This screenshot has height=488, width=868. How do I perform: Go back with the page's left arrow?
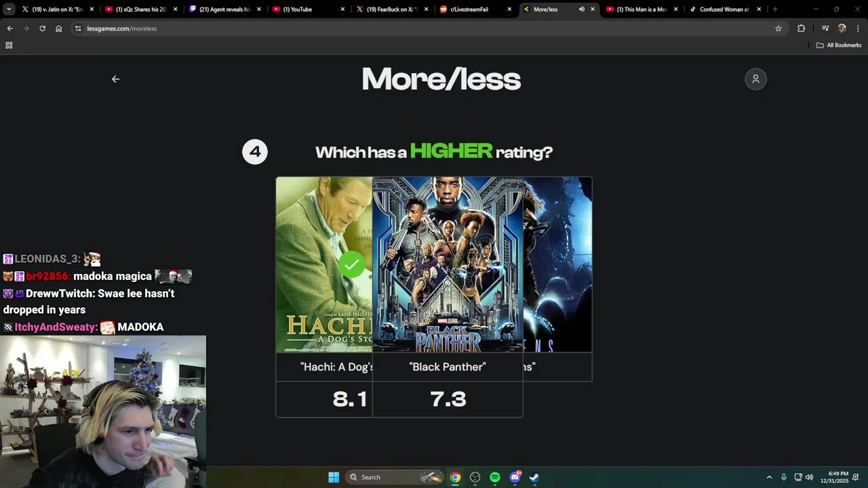pyautogui.click(x=115, y=79)
